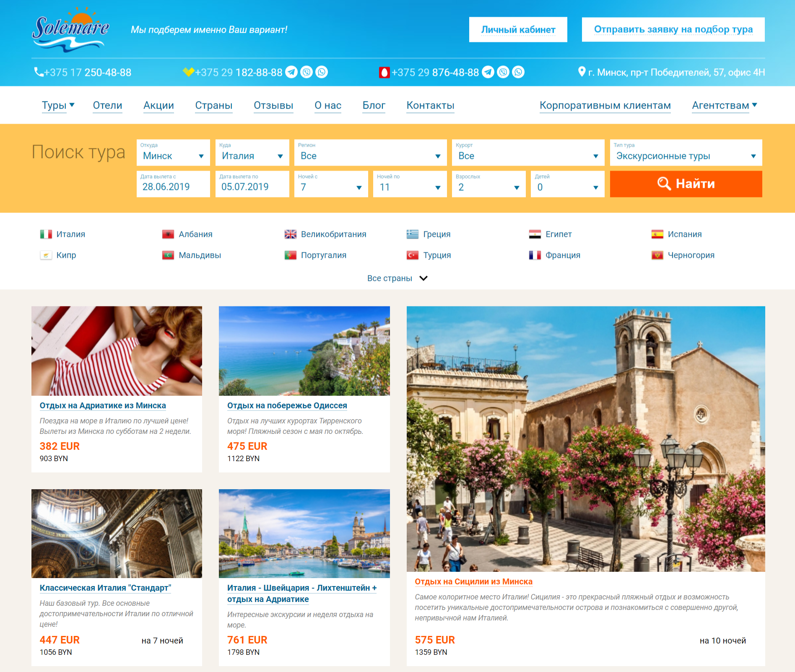Click Telegram icon next to 182-88-88 number
795x672 pixels.
coord(291,72)
